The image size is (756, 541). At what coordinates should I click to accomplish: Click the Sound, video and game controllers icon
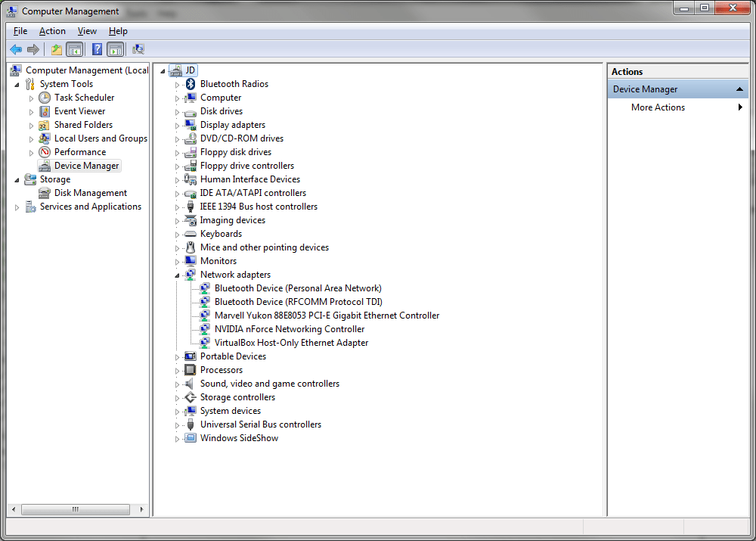[191, 384]
